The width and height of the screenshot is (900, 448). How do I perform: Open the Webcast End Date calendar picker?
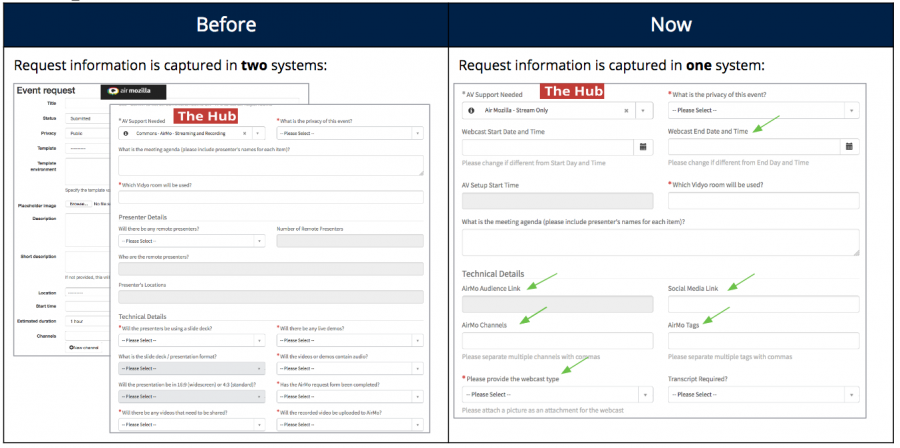pos(849,147)
